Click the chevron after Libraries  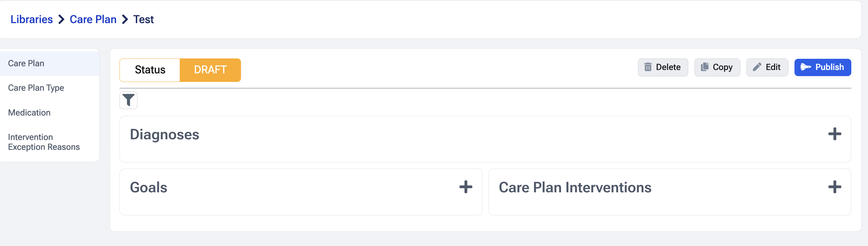pos(61,20)
